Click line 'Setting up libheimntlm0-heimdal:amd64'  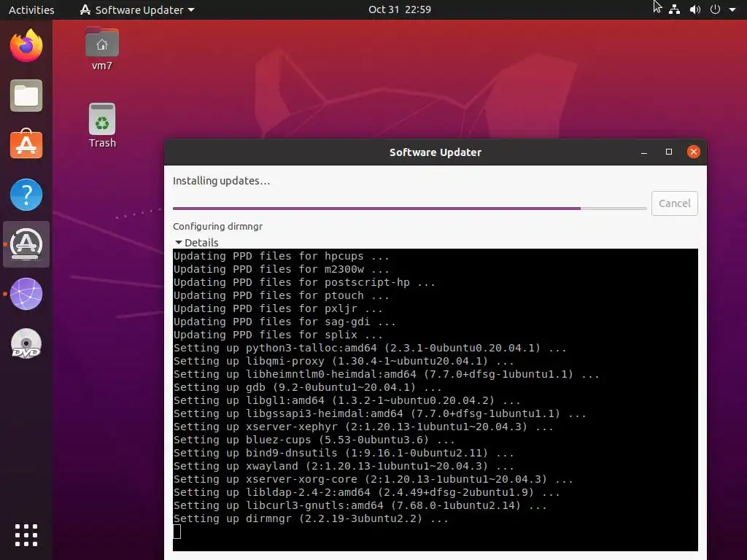point(386,374)
